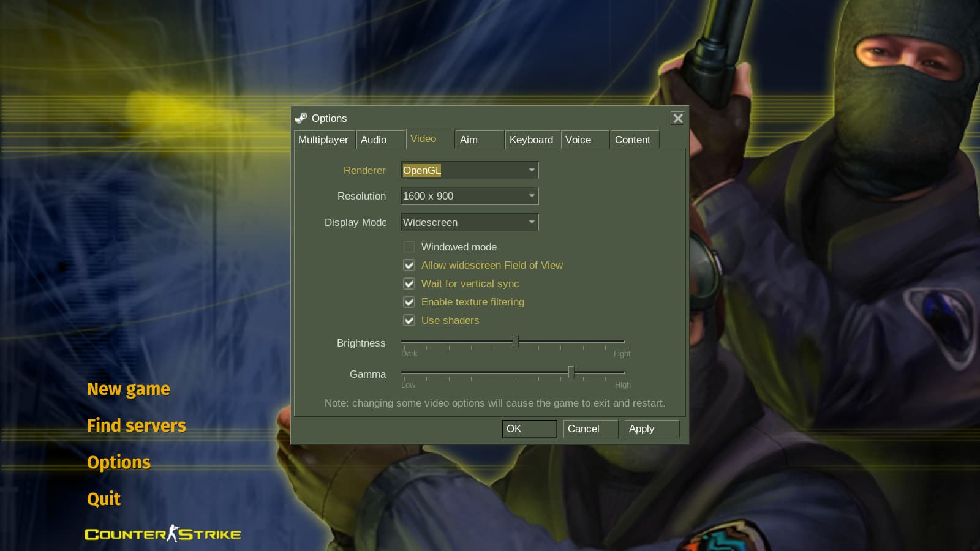Screen dimensions: 980x551
Task: Confirm settings with OK button
Action: [x=529, y=429]
